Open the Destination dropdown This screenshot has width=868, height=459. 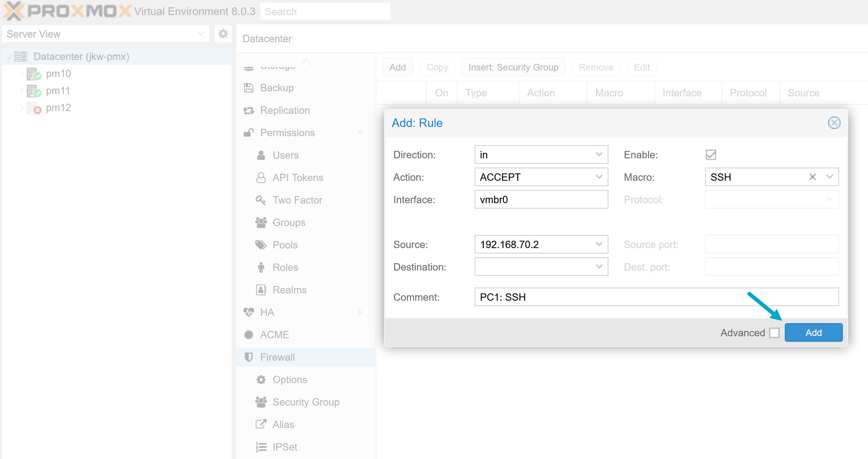click(x=600, y=267)
